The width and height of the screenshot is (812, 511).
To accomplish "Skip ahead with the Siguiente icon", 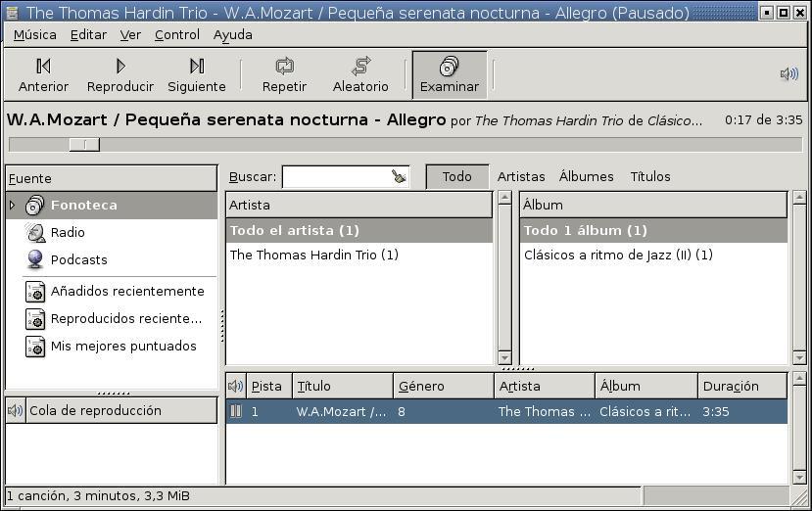I will pyautogui.click(x=197, y=67).
